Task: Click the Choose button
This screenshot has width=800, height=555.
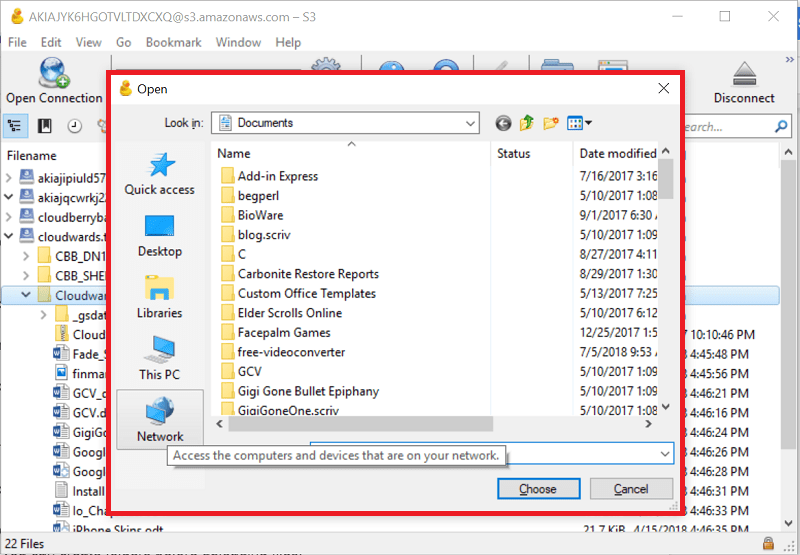Action: [x=538, y=489]
